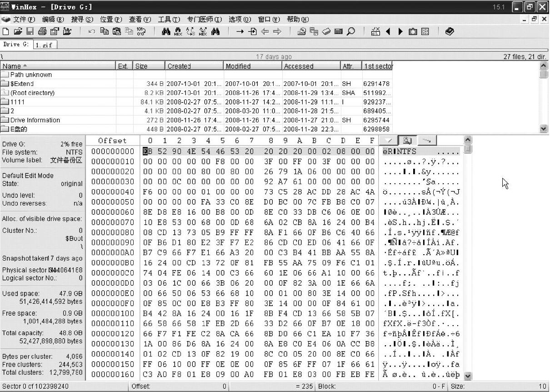Click the Print toolbar icon
Image resolution: width=550 pixels, height=392 pixels.
click(42, 32)
